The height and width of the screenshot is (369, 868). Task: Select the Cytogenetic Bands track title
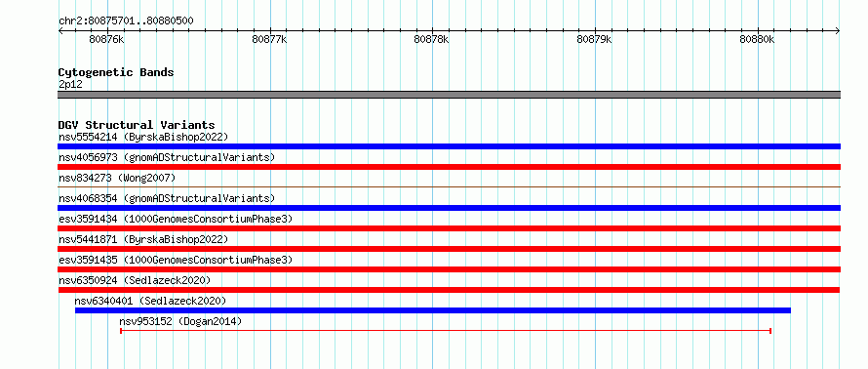point(116,72)
